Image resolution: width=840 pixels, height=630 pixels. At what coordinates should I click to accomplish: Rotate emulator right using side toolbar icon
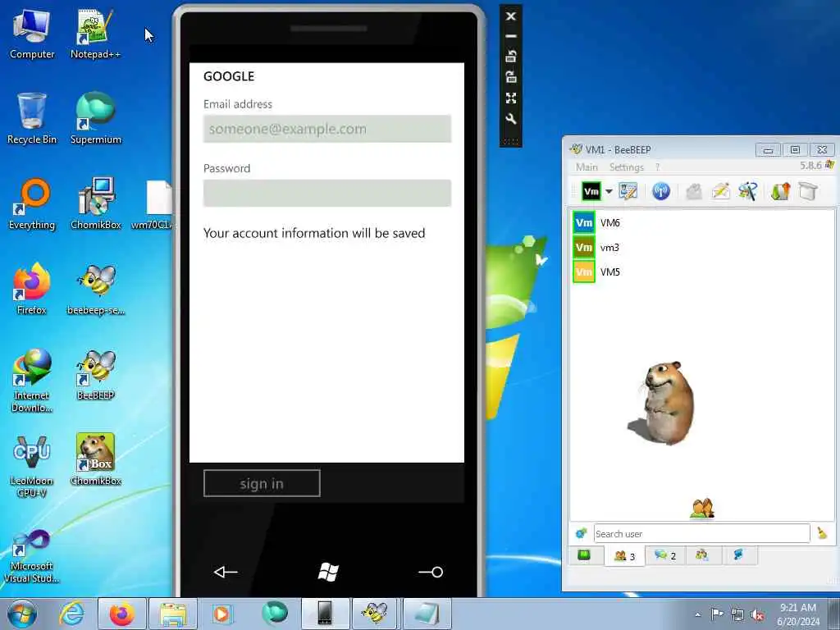511,76
